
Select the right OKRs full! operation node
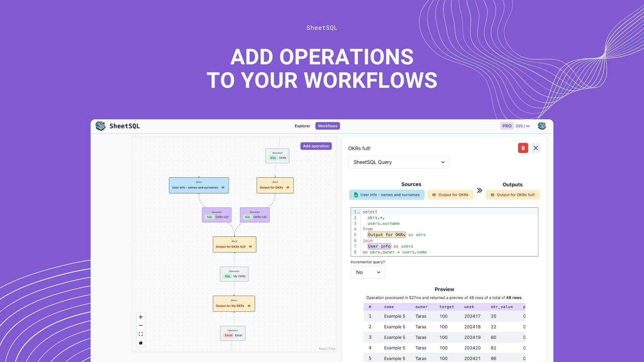coord(255,215)
